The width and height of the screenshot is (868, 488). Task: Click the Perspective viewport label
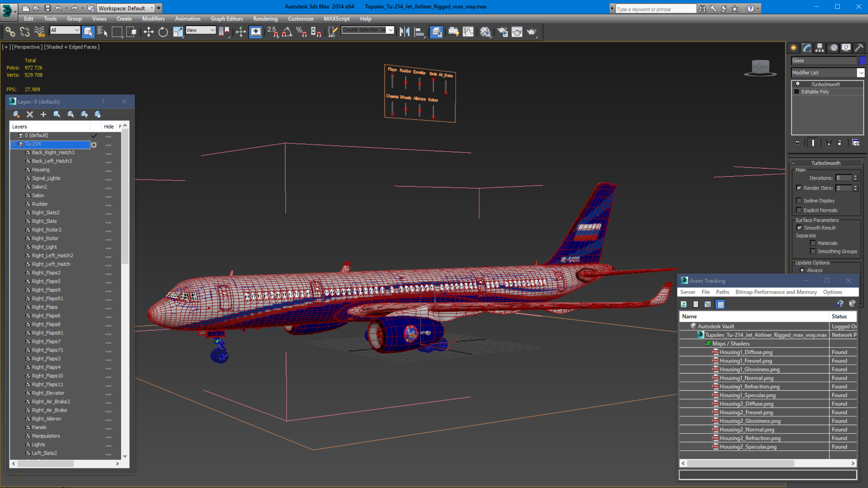27,47
